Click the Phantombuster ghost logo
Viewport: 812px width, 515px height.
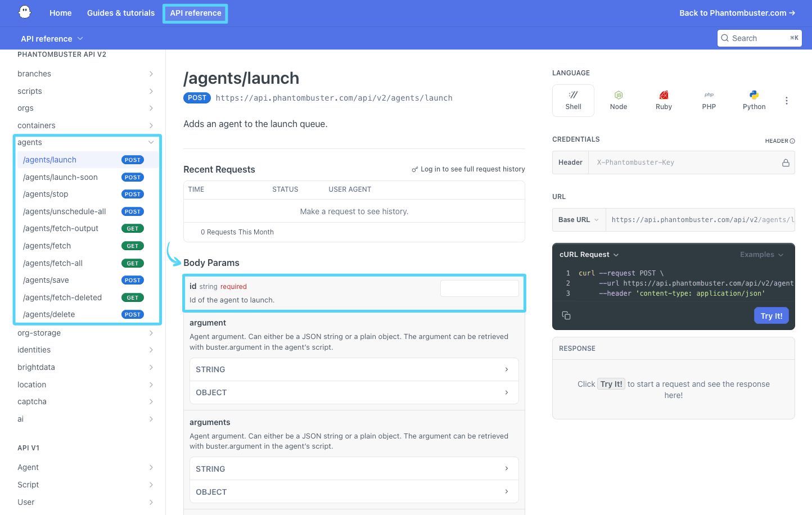point(25,12)
